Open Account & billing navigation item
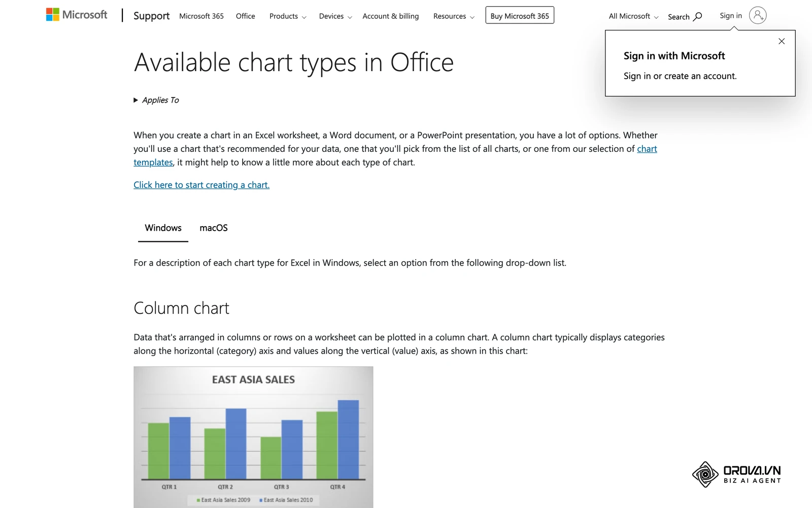The image size is (812, 508). 391,16
